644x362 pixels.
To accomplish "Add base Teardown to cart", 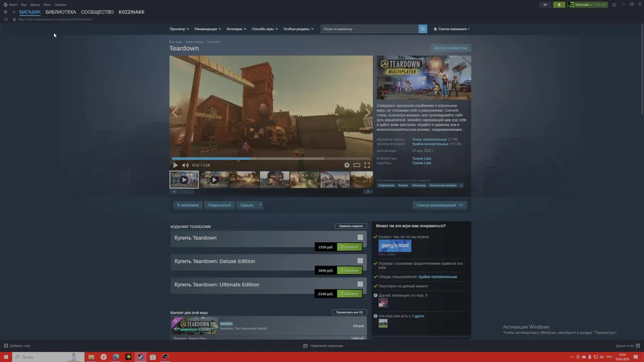I will point(349,247).
